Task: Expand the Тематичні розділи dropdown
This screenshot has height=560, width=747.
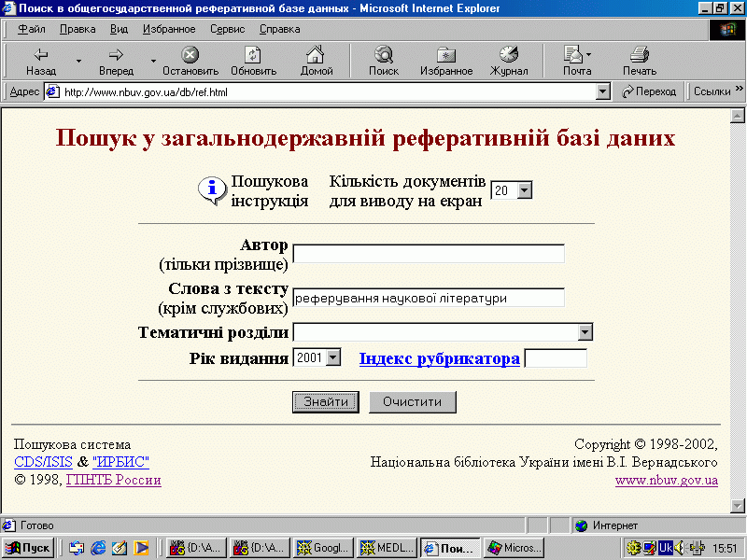Action: [x=585, y=332]
